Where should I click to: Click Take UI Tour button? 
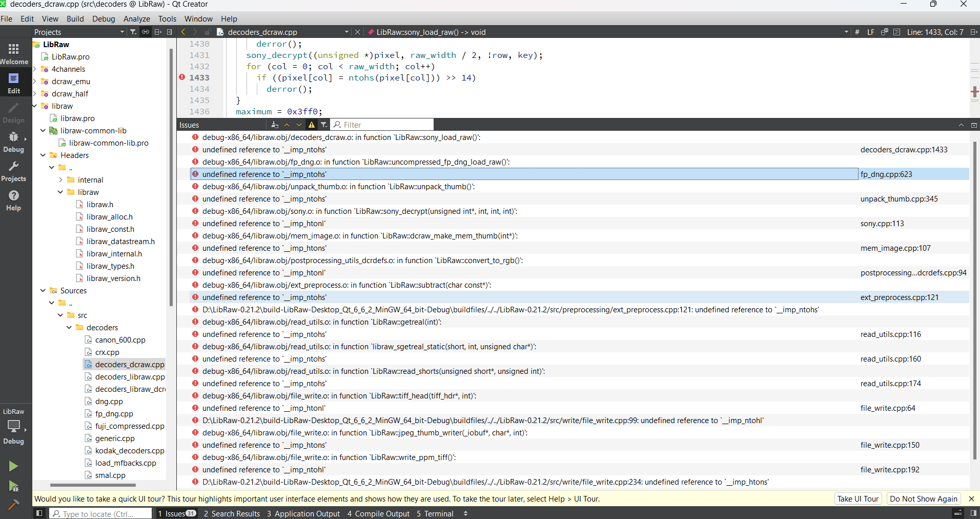point(858,498)
